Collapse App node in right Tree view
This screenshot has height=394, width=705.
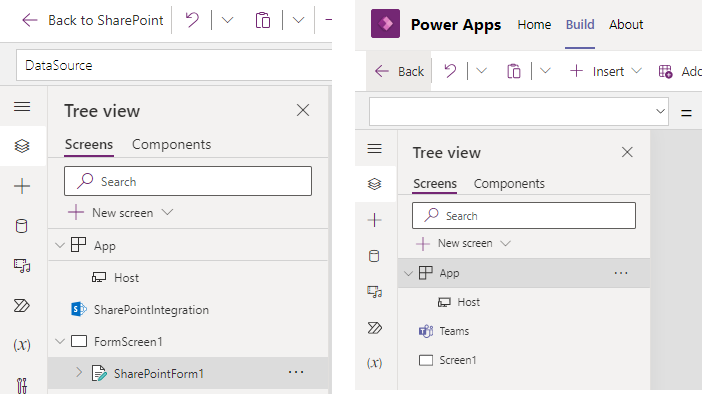[408, 273]
